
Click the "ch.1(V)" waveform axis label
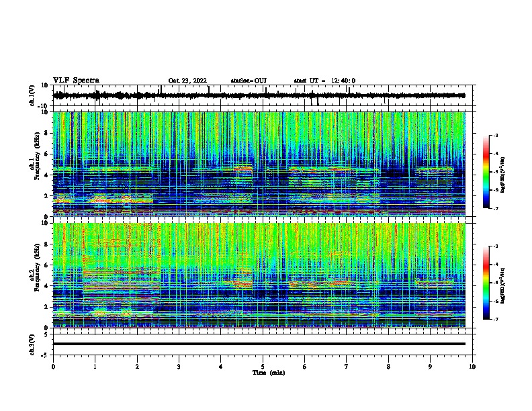point(32,95)
